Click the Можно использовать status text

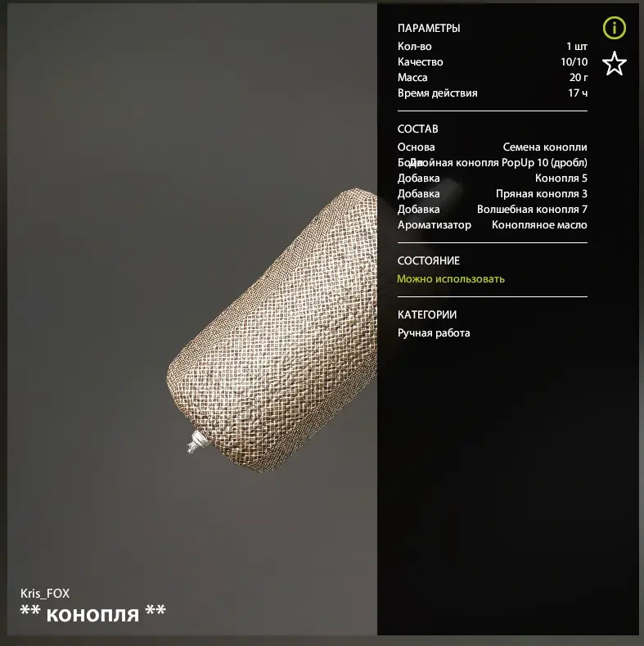pyautogui.click(x=450, y=279)
